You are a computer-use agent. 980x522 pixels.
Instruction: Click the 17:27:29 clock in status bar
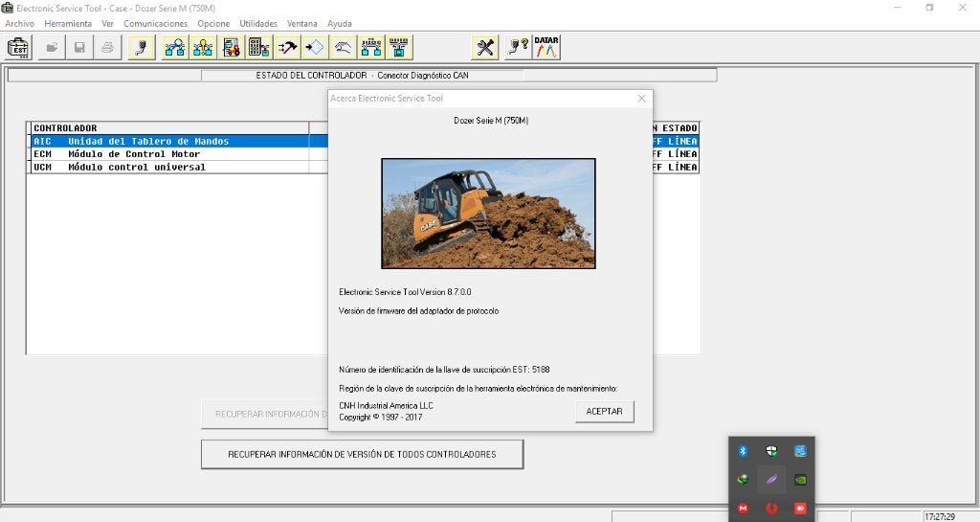pyautogui.click(x=940, y=517)
